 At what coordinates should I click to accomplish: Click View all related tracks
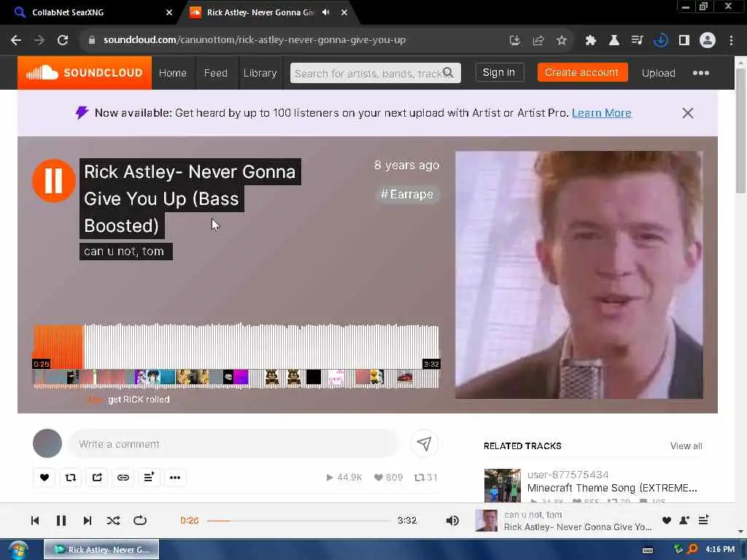pos(686,446)
